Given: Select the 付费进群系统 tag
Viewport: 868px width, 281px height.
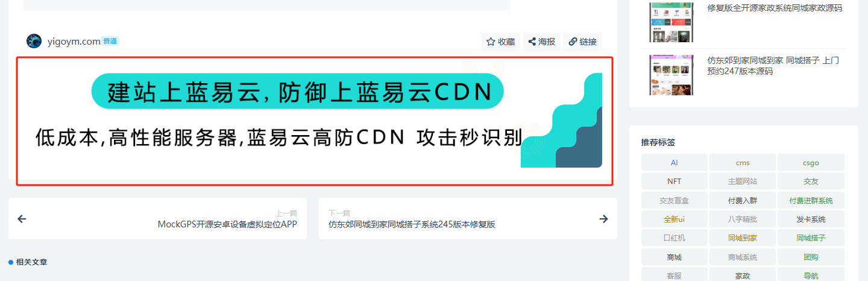Looking at the screenshot, I should [811, 200].
